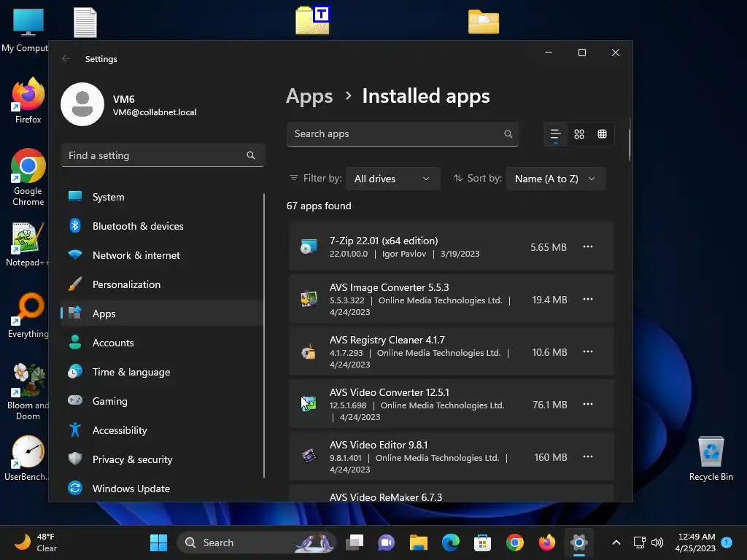Select the UserBench desktop shortcut
Viewport: 747px width, 560px height.
click(27, 458)
